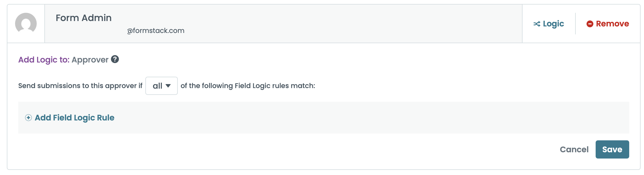Click 'of the following Field Logic rules match' text

248,86
